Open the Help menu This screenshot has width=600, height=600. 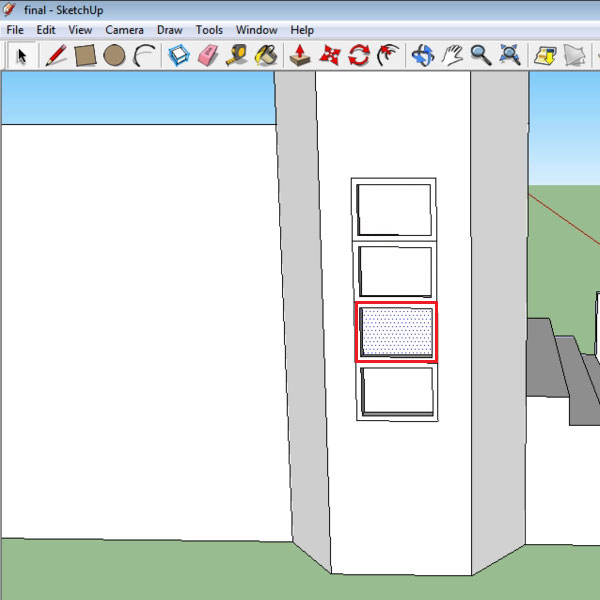tap(302, 30)
